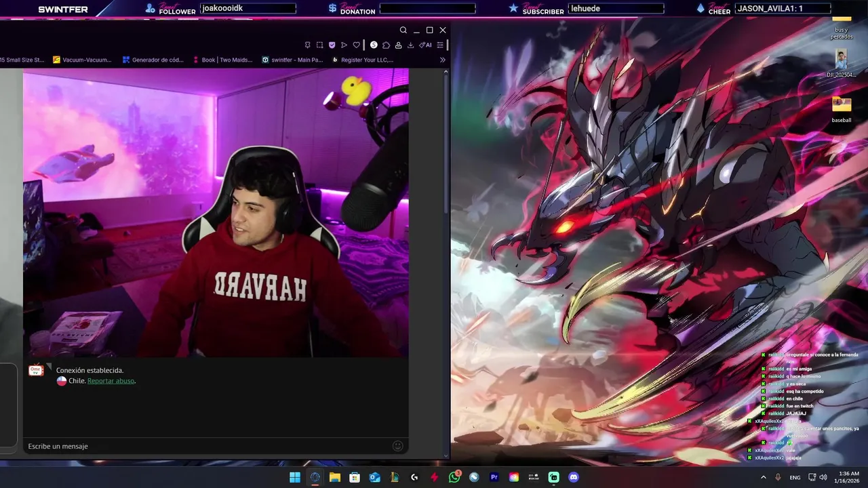Viewport: 868px width, 488px height.
Task: Click recent subscriber name 'lehuede'
Action: coord(616,8)
